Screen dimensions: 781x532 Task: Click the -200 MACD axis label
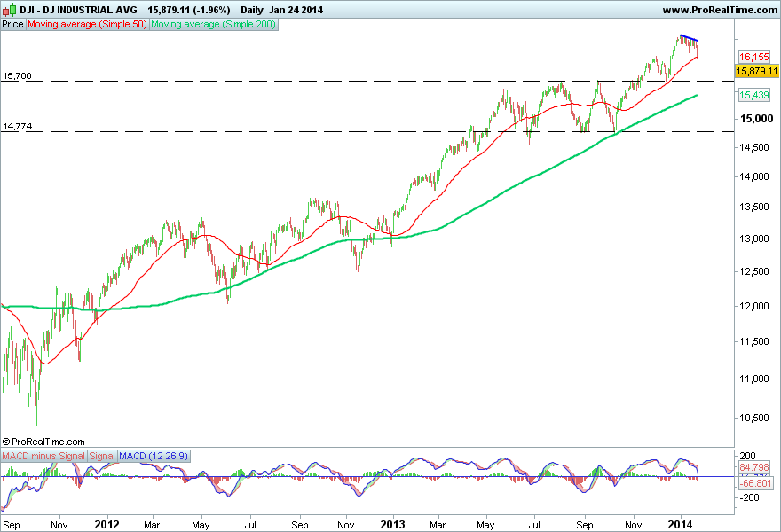[750, 497]
